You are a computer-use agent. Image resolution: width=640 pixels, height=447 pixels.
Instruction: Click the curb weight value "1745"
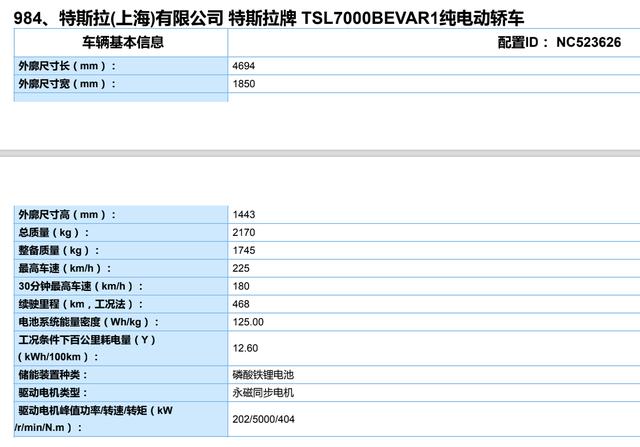click(244, 250)
